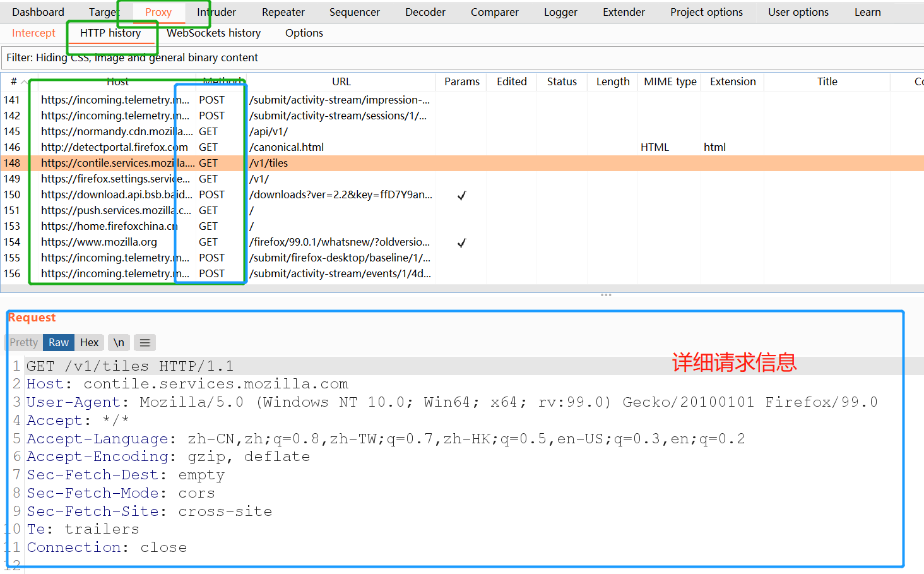Open the Dashboard tab
The height and width of the screenshot is (574, 924).
tap(38, 12)
